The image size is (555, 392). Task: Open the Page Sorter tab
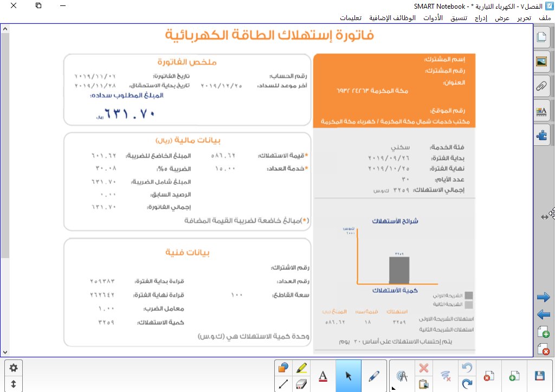[541, 37]
